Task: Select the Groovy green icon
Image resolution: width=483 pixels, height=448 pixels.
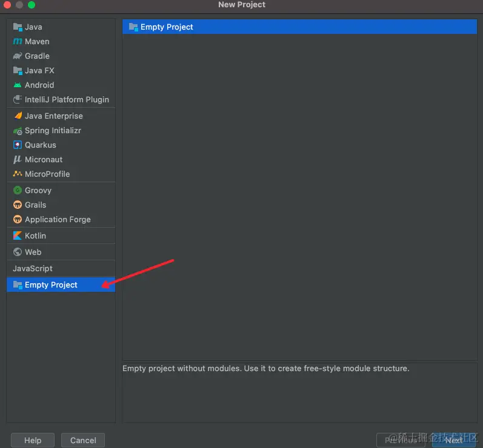Action: pos(18,190)
